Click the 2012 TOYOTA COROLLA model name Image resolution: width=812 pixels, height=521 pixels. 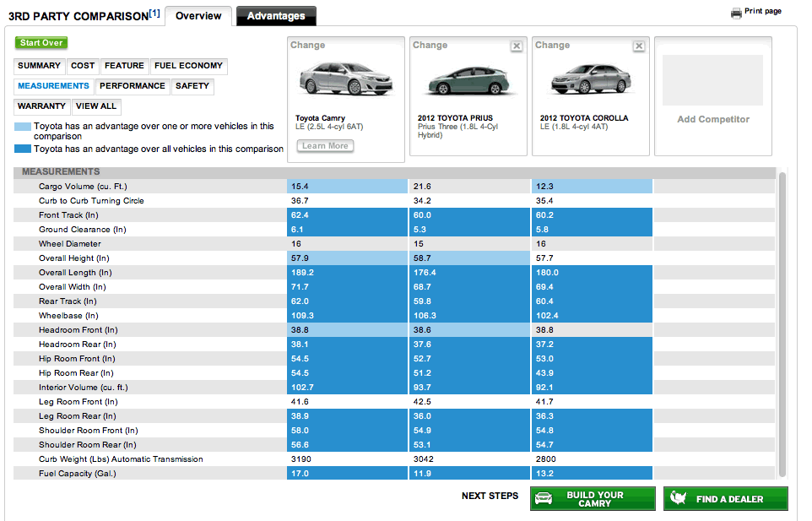[584, 118]
